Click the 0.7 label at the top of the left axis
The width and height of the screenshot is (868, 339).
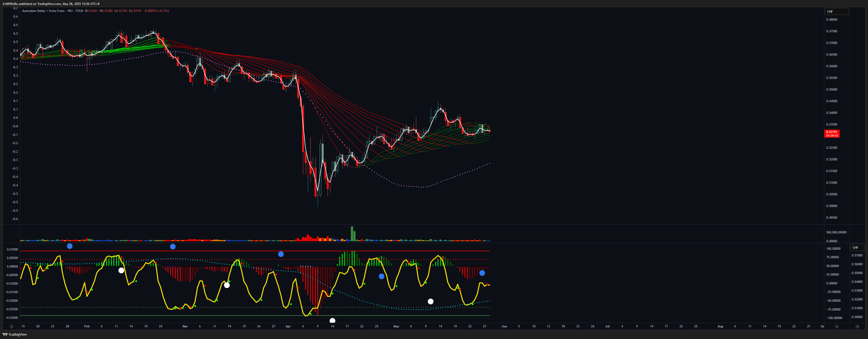pos(16,8)
